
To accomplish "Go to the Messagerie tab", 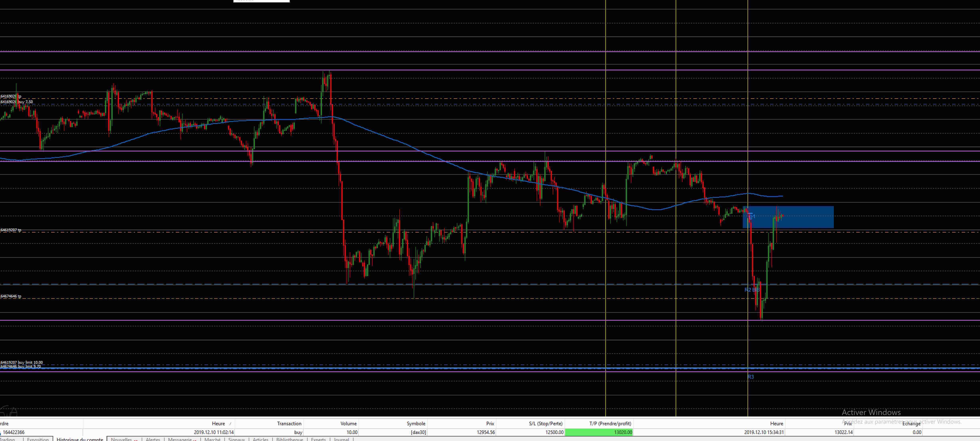I will coord(180,439).
